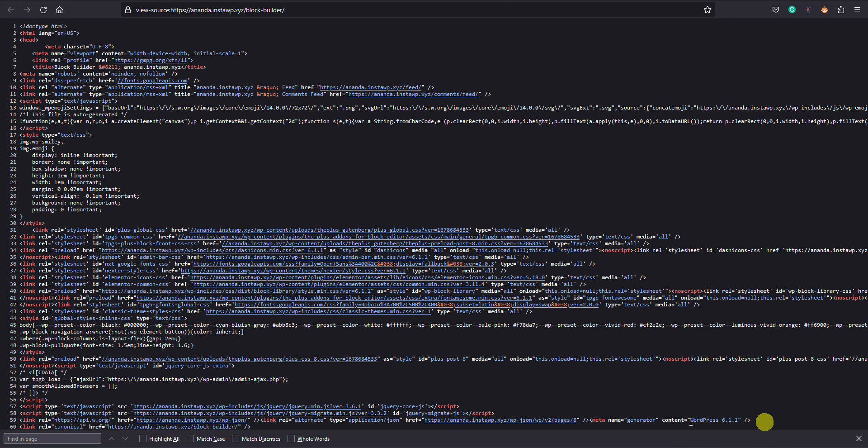The width and height of the screenshot is (868, 448).
Task: Jump to next find result with down chevron
Action: pyautogui.click(x=125, y=438)
